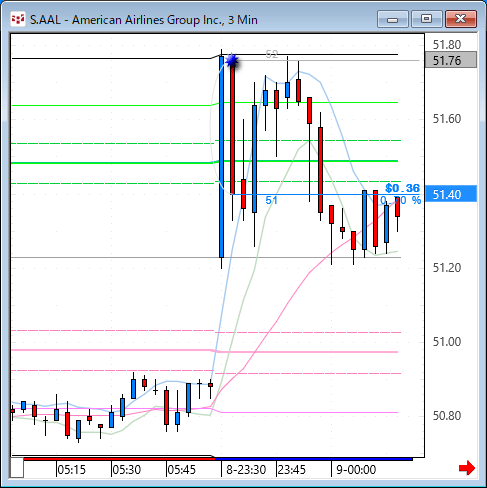Click the blue session bar under the chart
The image size is (487, 488).
pos(314,459)
